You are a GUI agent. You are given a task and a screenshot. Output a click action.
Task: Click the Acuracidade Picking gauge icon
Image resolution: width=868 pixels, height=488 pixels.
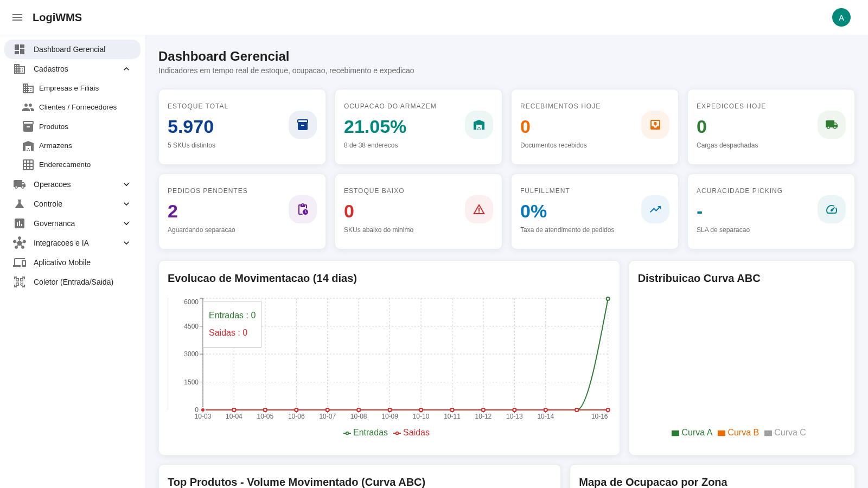tap(832, 209)
